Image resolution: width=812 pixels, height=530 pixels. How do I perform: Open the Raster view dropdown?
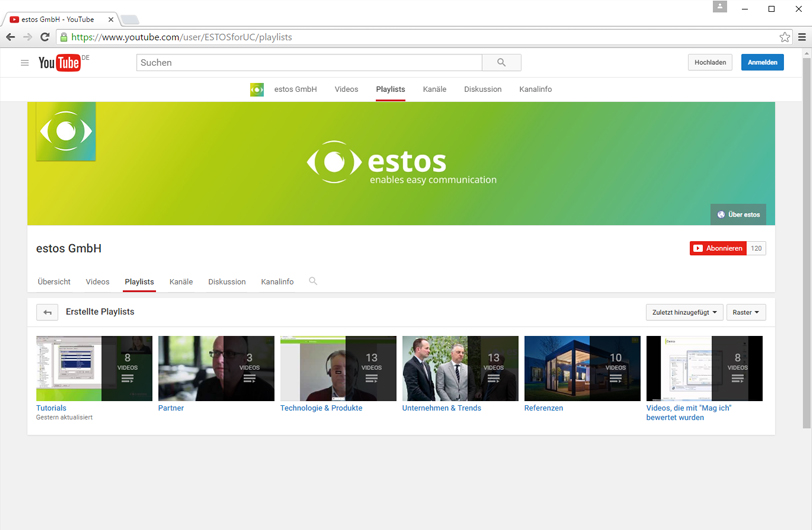point(746,312)
